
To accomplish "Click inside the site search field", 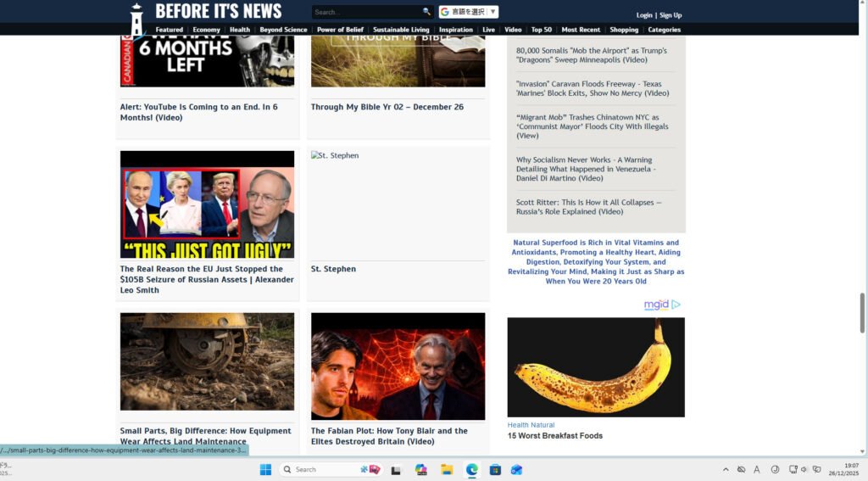I will (366, 12).
